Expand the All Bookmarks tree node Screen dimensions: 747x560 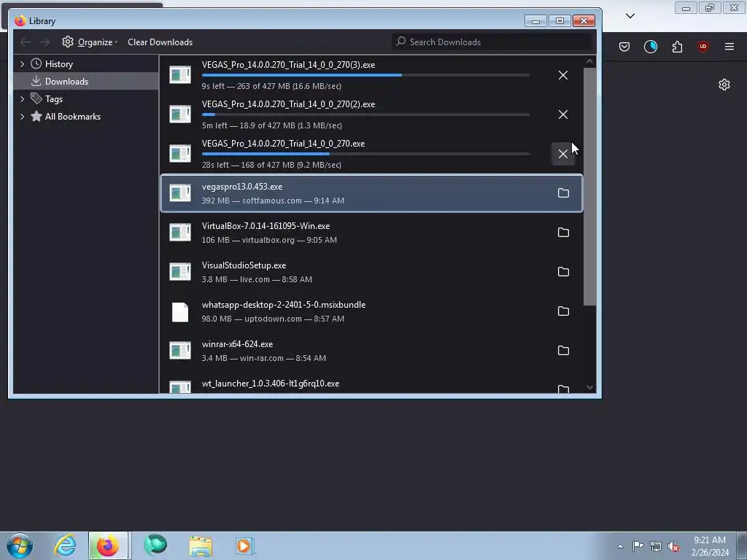click(x=22, y=116)
